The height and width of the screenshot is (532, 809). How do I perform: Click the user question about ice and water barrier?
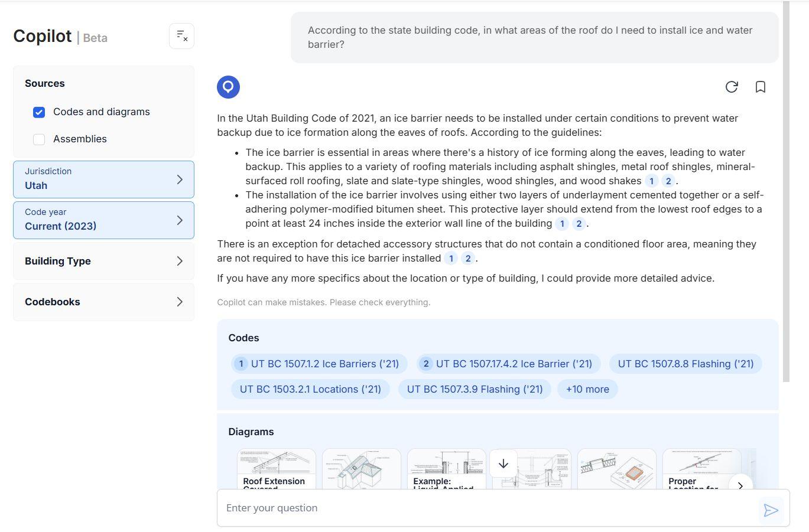(534, 37)
